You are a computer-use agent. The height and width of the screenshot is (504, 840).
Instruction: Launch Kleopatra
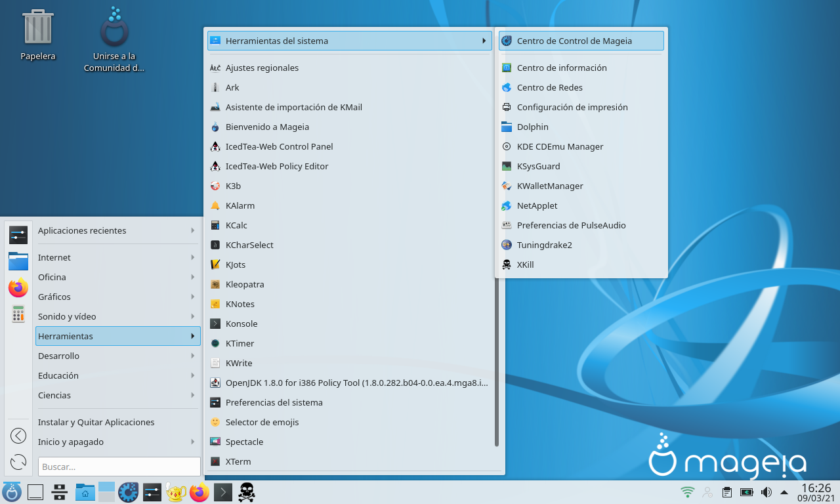point(349,284)
